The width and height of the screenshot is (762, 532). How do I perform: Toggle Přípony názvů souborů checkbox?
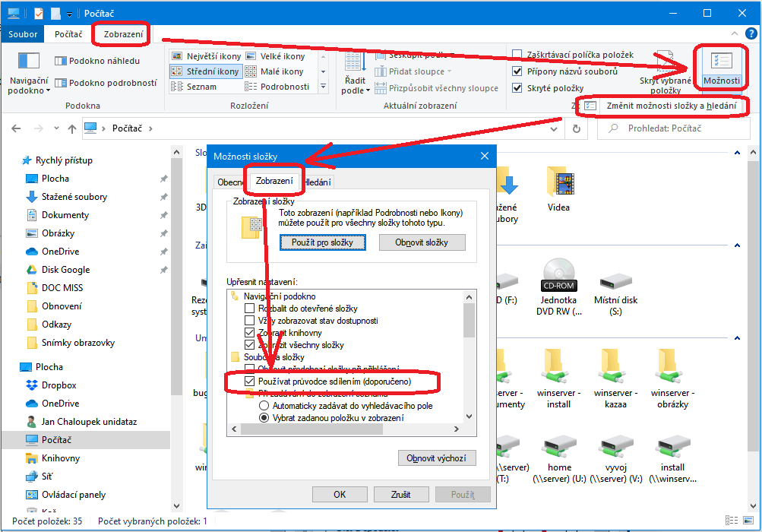517,71
